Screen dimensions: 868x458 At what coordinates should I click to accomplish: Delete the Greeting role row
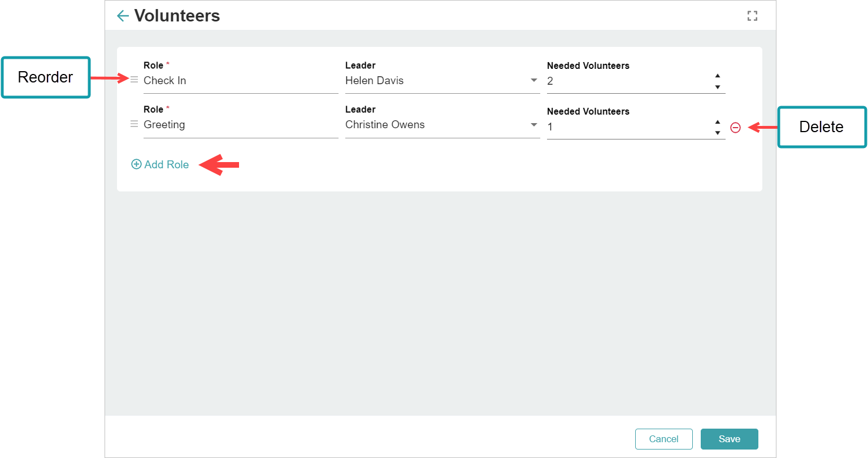(736, 128)
